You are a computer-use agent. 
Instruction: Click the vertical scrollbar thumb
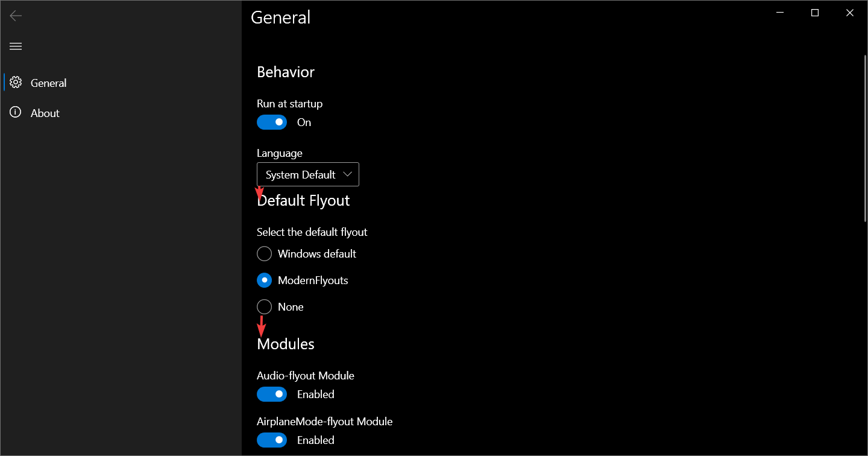866,138
